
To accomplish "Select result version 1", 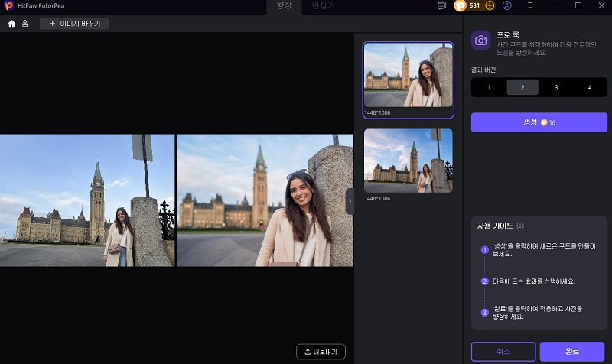I will 489,87.
